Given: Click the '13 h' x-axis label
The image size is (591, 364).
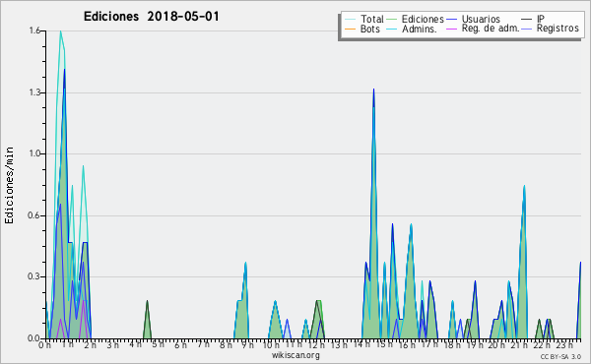Looking at the screenshot, I should (339, 345).
